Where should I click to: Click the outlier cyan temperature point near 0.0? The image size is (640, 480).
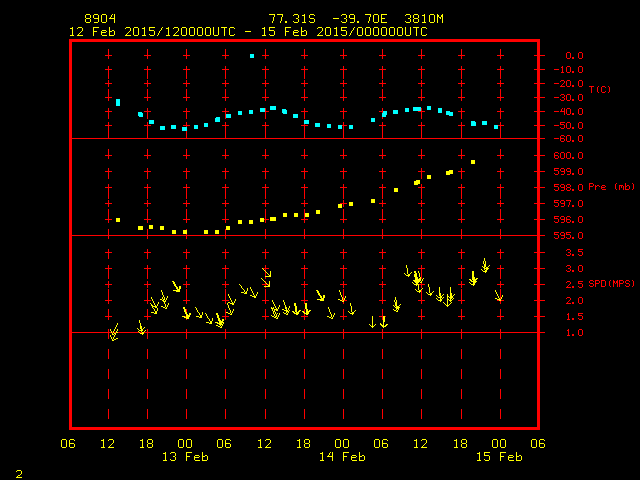click(x=252, y=56)
